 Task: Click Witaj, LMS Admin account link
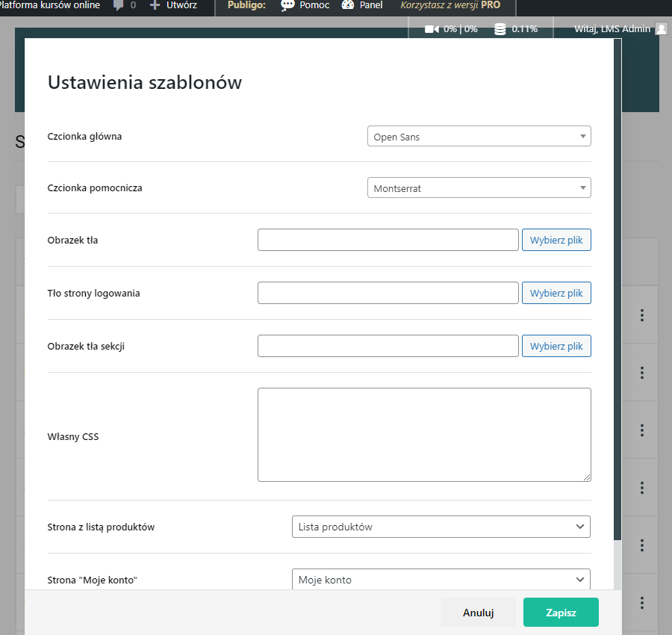click(612, 28)
